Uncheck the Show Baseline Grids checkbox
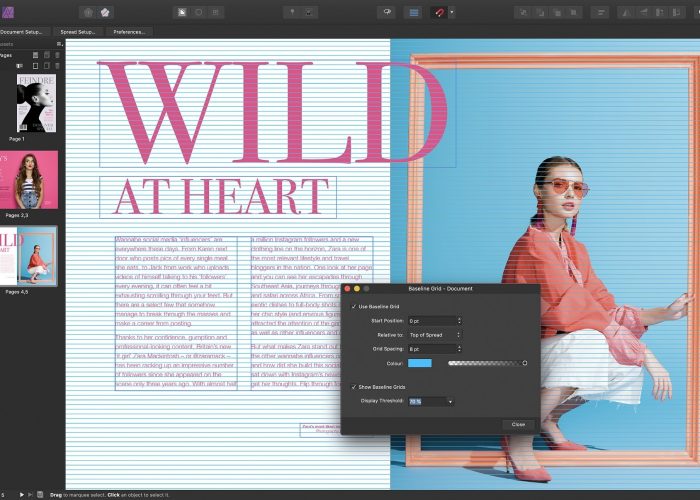This screenshot has height=500, width=700. pos(354,387)
